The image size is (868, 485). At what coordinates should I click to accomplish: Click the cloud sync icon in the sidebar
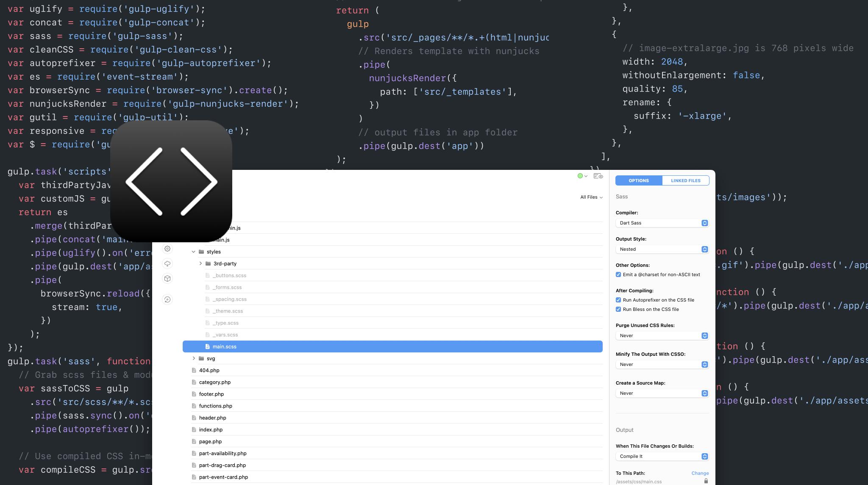[x=167, y=263]
